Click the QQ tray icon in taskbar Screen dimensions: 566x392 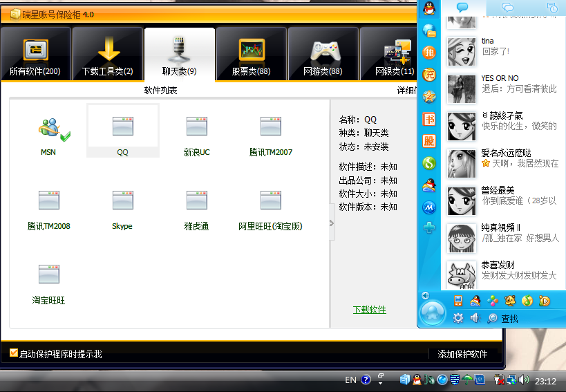coord(417,380)
